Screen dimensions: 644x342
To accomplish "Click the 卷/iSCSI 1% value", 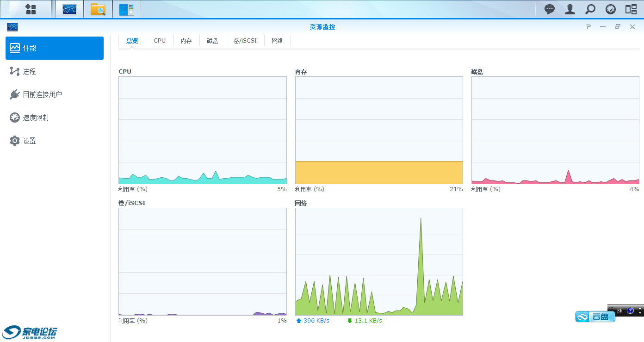I will (282, 321).
